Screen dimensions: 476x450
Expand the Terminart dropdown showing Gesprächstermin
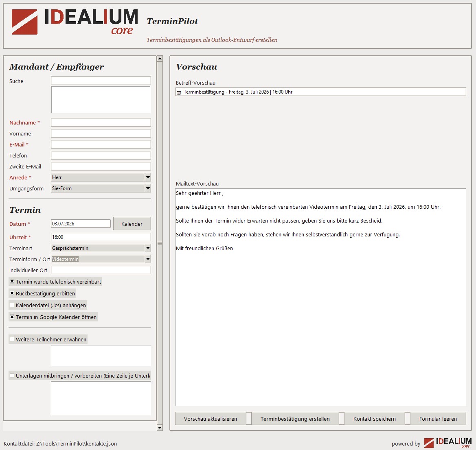[x=101, y=248]
